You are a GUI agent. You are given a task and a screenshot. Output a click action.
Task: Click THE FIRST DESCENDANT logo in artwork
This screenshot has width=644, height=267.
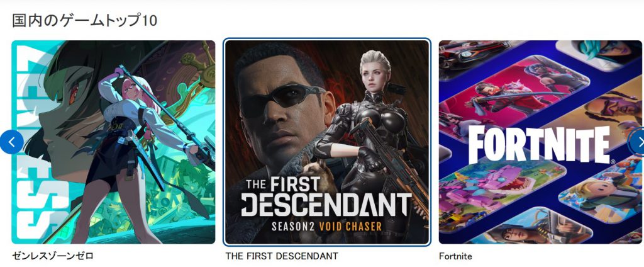click(x=326, y=196)
